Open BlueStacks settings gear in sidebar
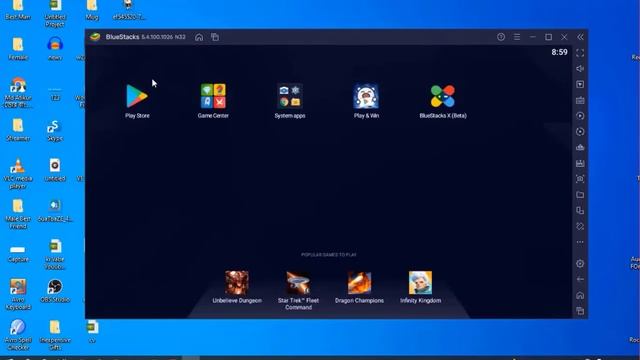Image resolution: width=640 pixels, height=360 pixels. (x=580, y=264)
